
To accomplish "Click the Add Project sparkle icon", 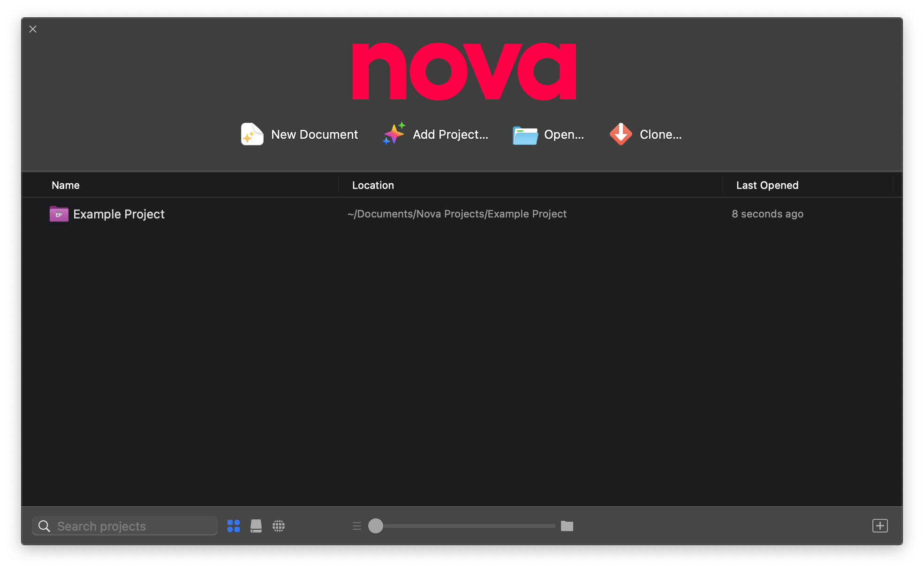I will click(394, 134).
